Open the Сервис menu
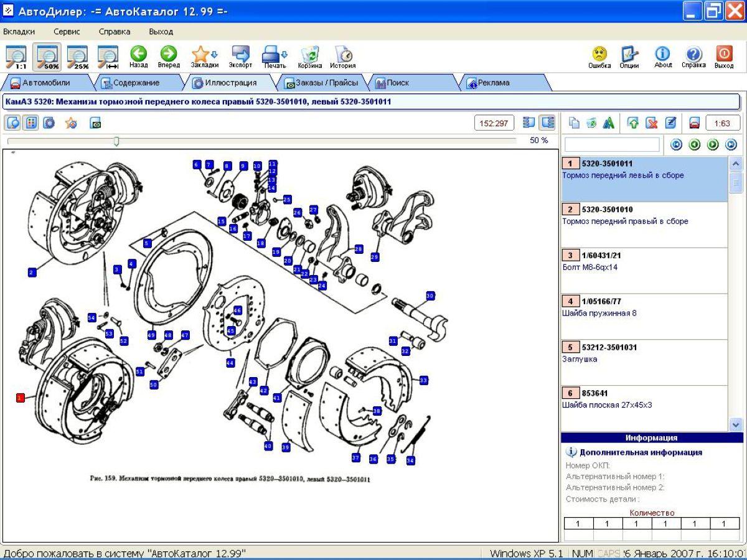 67,32
